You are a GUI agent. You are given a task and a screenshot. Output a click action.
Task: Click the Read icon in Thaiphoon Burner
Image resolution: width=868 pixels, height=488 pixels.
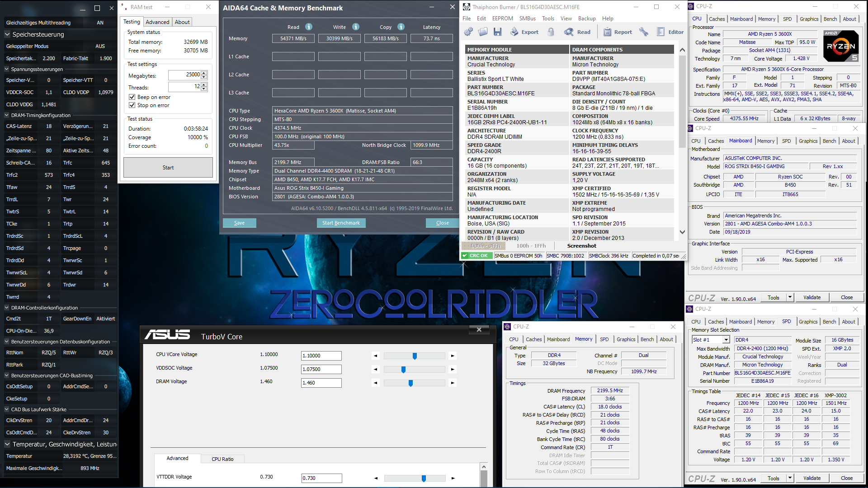(569, 33)
